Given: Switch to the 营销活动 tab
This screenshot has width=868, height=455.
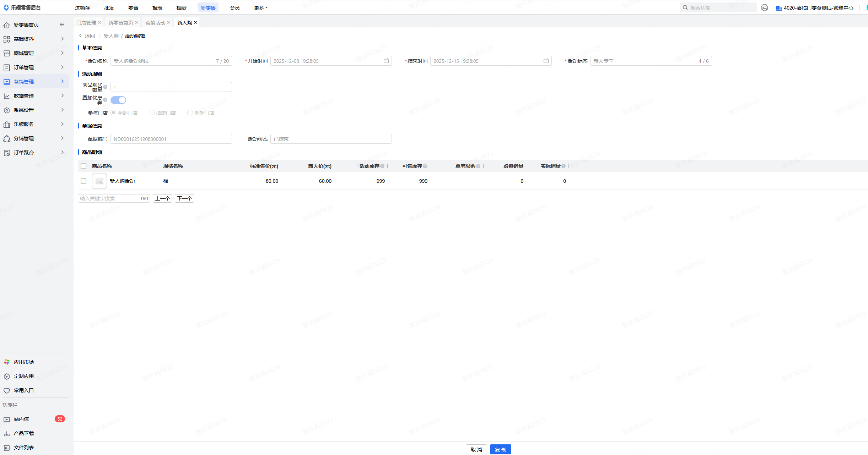Looking at the screenshot, I should pyautogui.click(x=155, y=23).
